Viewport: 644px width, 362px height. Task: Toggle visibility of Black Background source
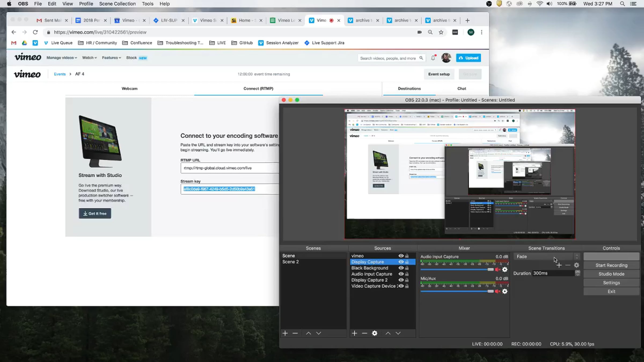[x=401, y=268]
